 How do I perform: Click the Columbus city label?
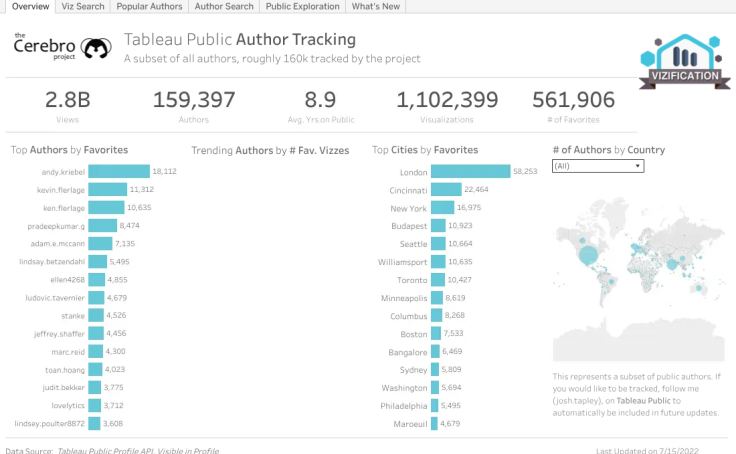point(408,316)
